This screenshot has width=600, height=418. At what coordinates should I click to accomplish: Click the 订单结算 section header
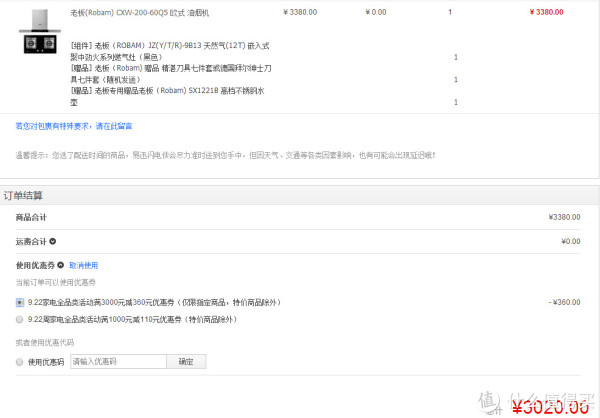coord(23,196)
